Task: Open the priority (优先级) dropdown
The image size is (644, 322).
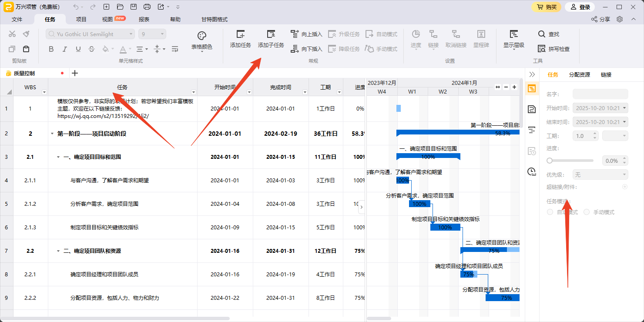Action: 600,175
